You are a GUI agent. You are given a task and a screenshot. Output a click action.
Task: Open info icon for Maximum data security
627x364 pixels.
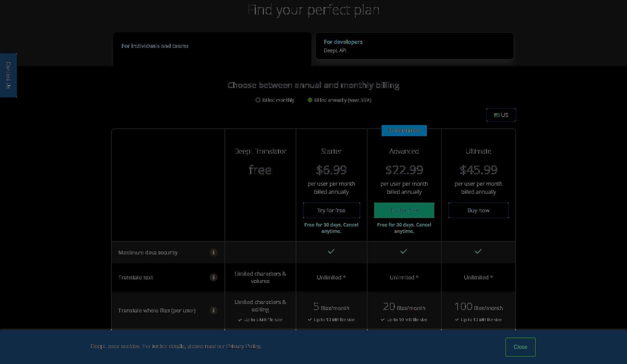(213, 252)
